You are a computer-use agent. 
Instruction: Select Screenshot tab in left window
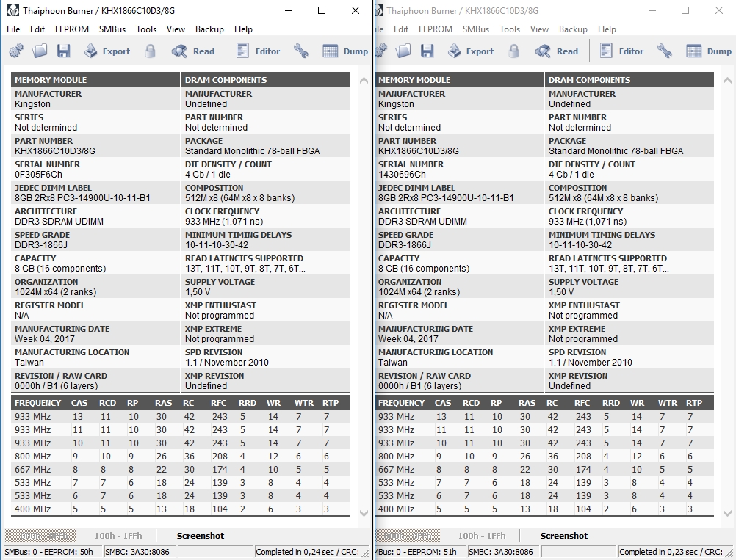(201, 536)
